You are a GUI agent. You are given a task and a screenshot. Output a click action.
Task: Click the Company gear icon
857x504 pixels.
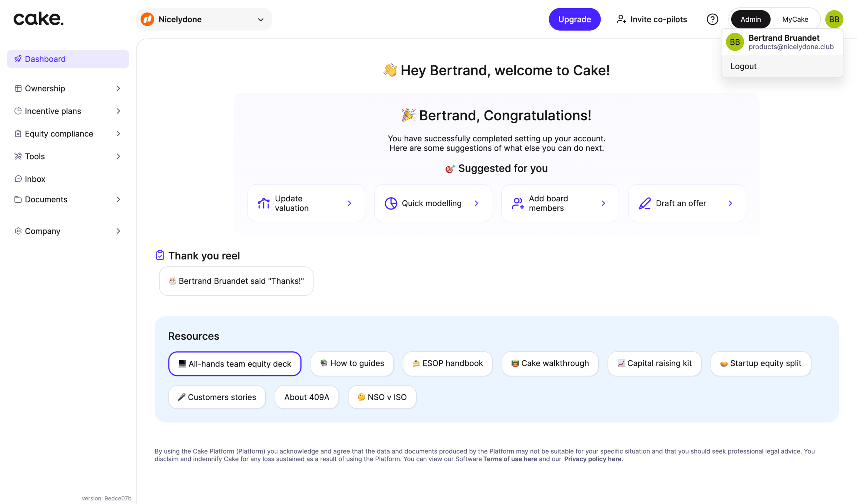point(18,231)
